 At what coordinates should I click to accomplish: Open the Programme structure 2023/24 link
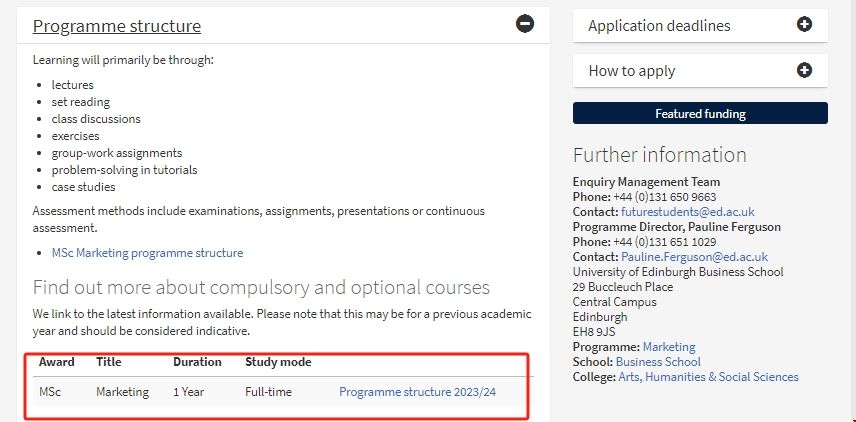tap(417, 392)
